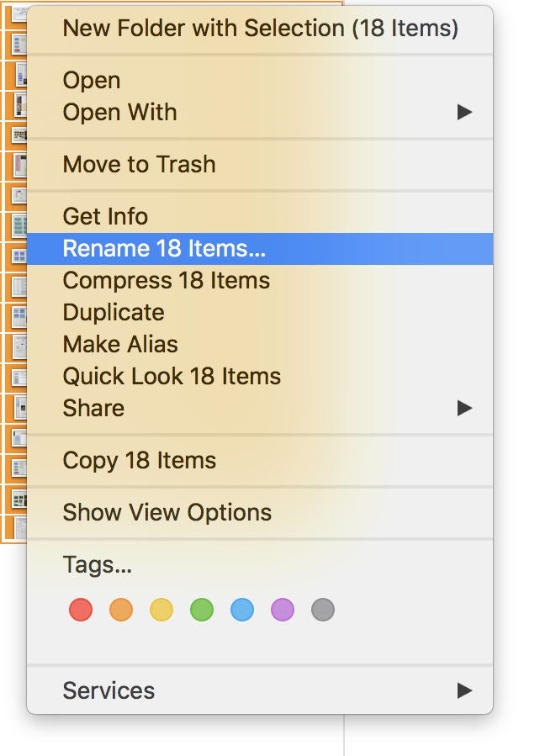Viewport: 540px width, 756px height.
Task: Select the gray tag dot
Action: click(x=323, y=610)
